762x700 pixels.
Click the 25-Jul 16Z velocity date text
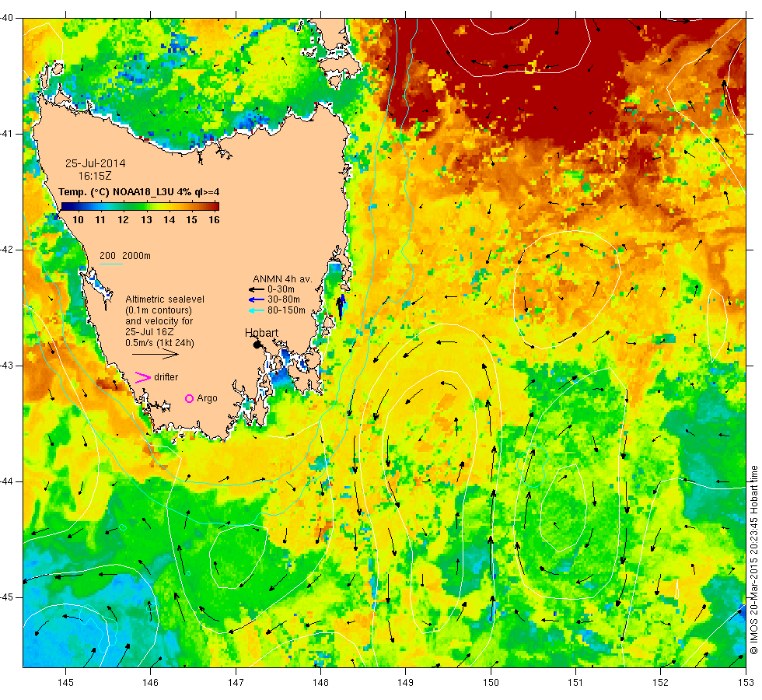pyautogui.click(x=149, y=332)
